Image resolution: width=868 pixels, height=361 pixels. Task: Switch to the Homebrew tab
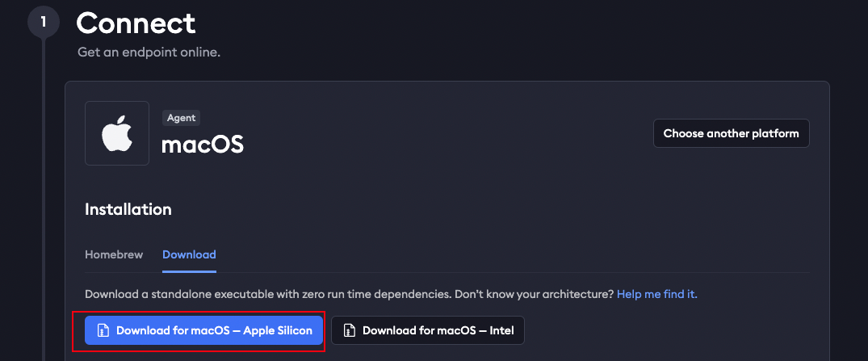click(114, 254)
